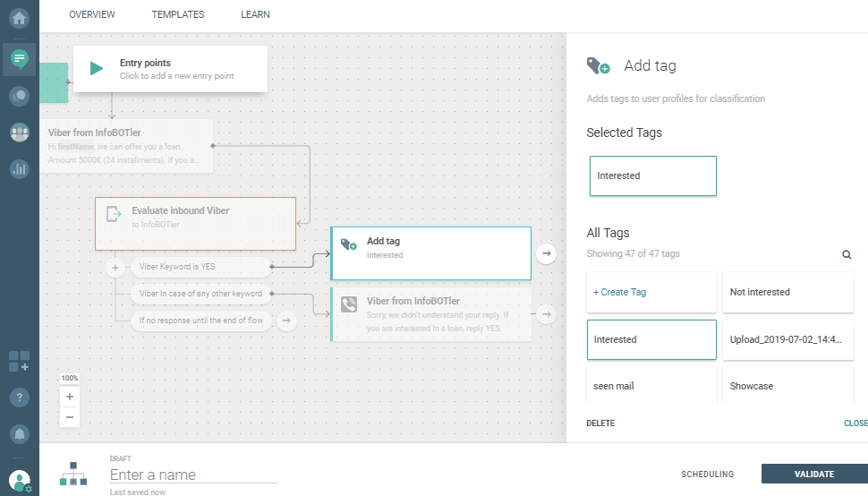
Task: Zoom in the canvas with plus button
Action: 70,397
